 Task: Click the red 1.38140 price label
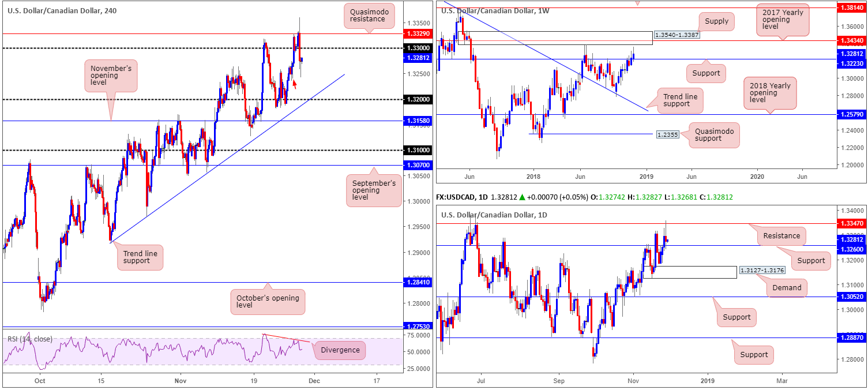point(852,8)
